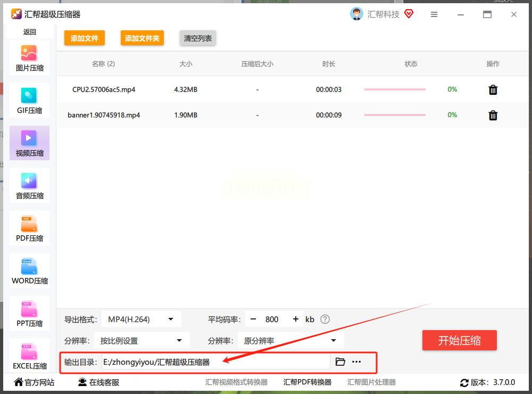532x394 pixels.
Task: Click progress bar of CPU2.57006ac5.mp4
Action: pos(395,89)
